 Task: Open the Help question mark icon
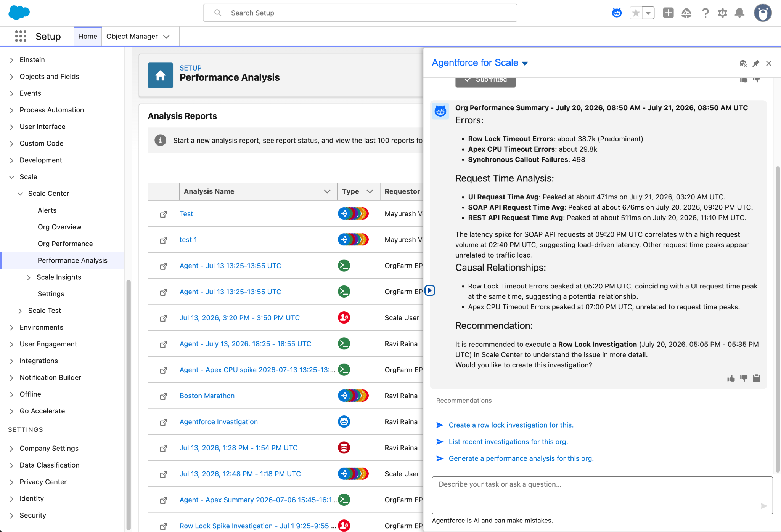(x=705, y=13)
